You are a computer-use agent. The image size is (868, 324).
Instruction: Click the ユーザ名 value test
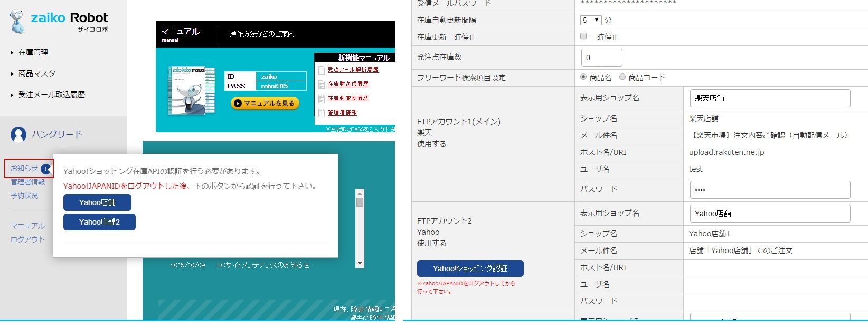click(696, 169)
